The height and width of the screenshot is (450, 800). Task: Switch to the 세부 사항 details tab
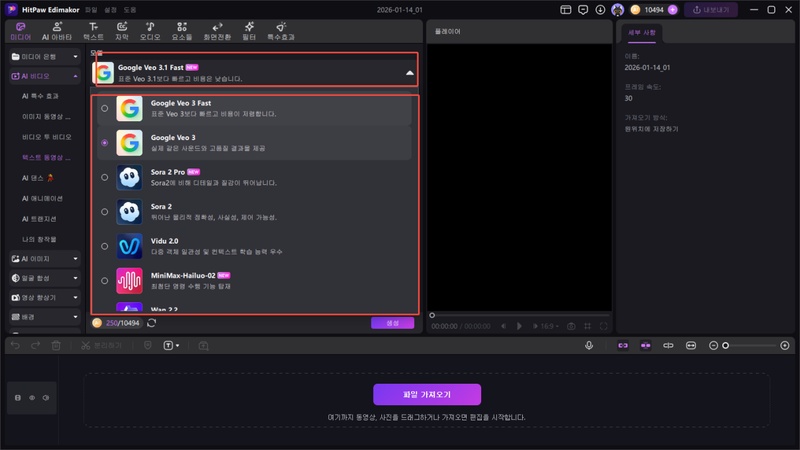click(641, 32)
